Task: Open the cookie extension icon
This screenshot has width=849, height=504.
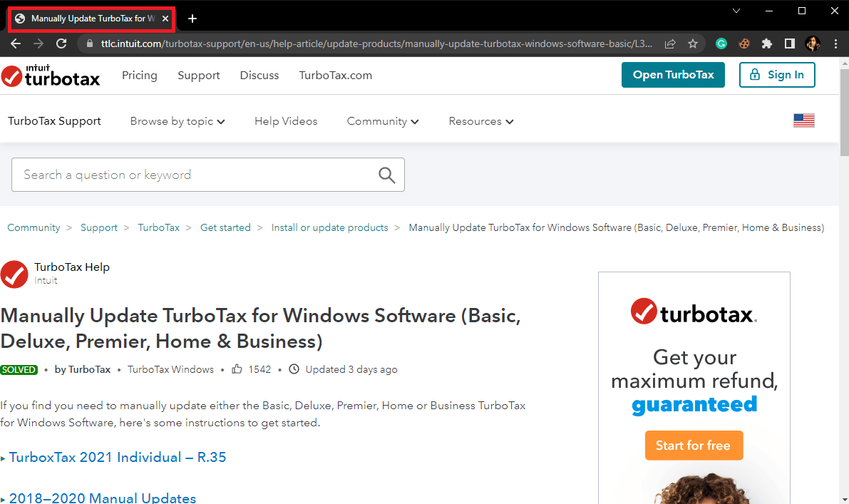Action: point(744,44)
